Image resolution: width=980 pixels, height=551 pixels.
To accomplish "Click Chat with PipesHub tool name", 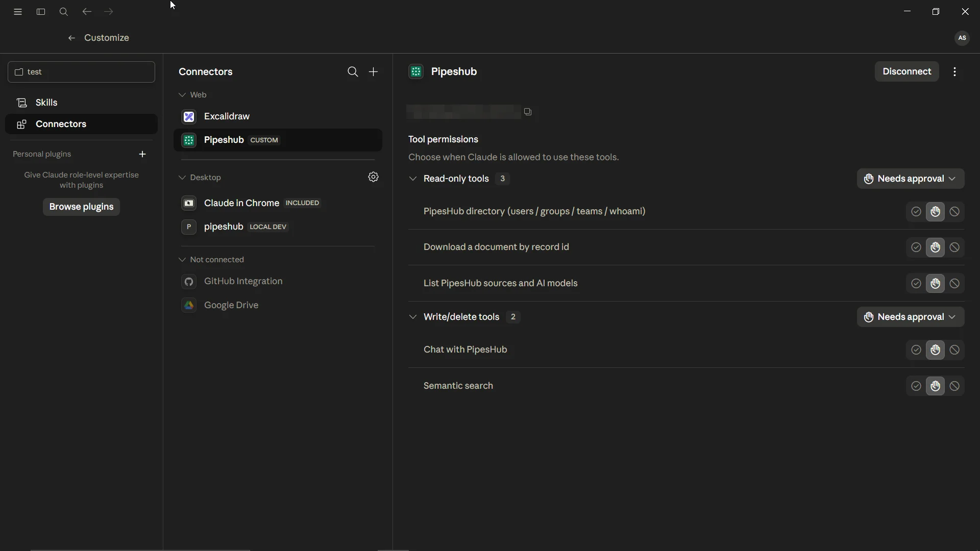I will [x=465, y=350].
